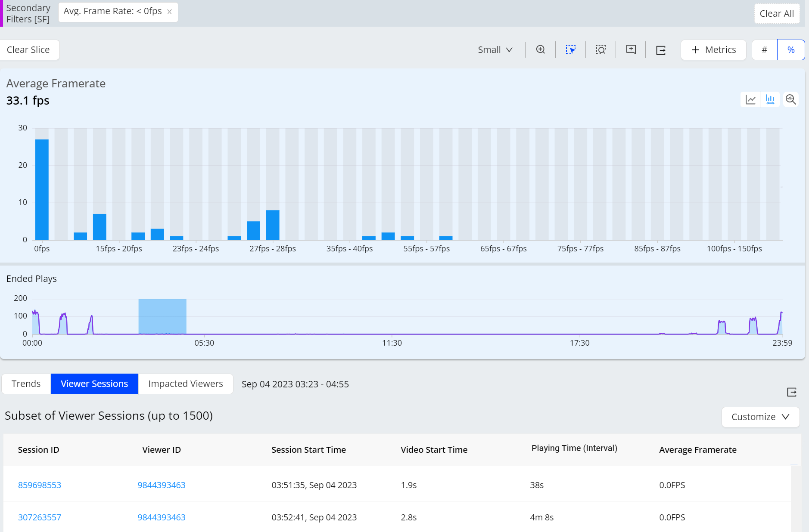
Task: Switch to the Trends tab
Action: 26,384
